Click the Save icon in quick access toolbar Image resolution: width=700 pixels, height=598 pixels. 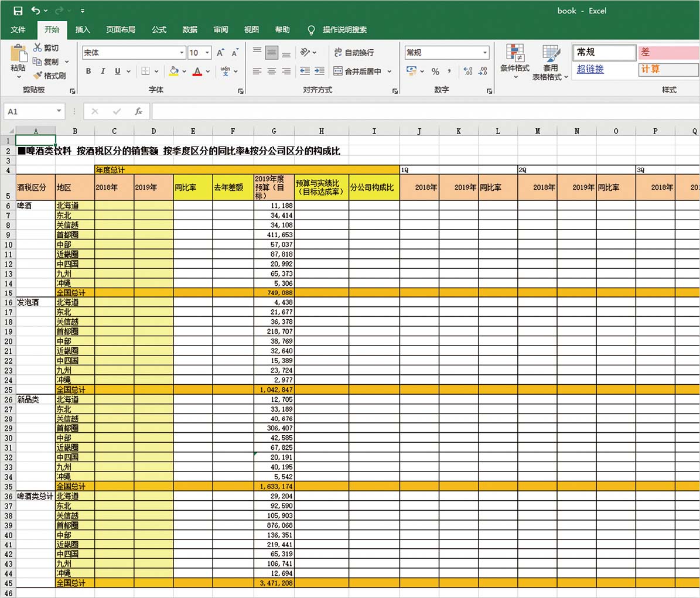(x=18, y=11)
